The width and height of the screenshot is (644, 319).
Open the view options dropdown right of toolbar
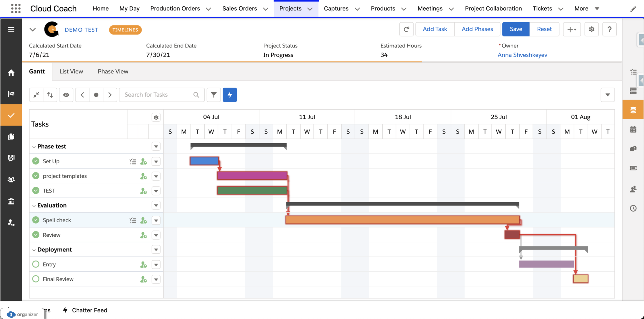[x=608, y=95]
